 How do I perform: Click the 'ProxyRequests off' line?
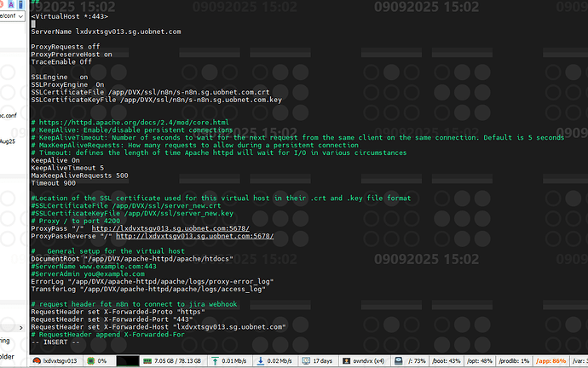point(66,47)
